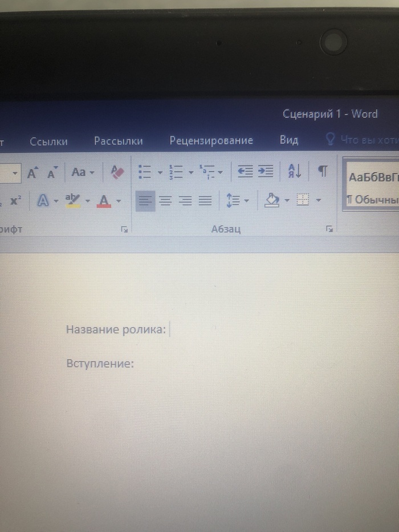Image resolution: width=399 pixels, height=532 pixels.
Task: Open the bullet library dropdown arrow
Action: coord(160,172)
